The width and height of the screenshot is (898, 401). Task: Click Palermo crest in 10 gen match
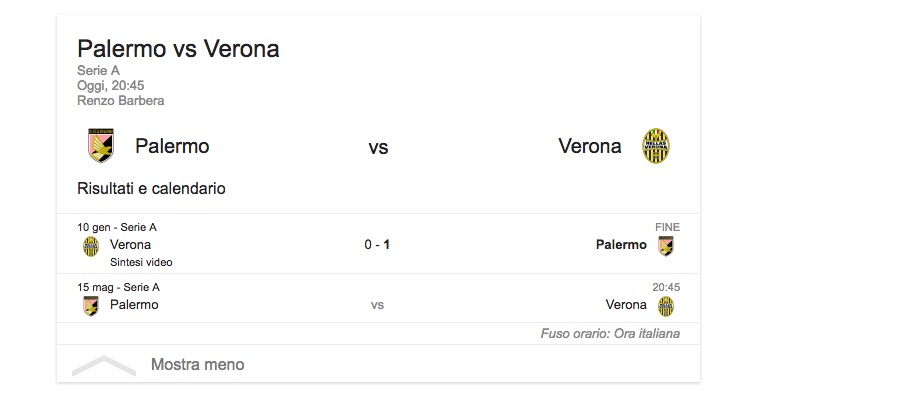665,245
